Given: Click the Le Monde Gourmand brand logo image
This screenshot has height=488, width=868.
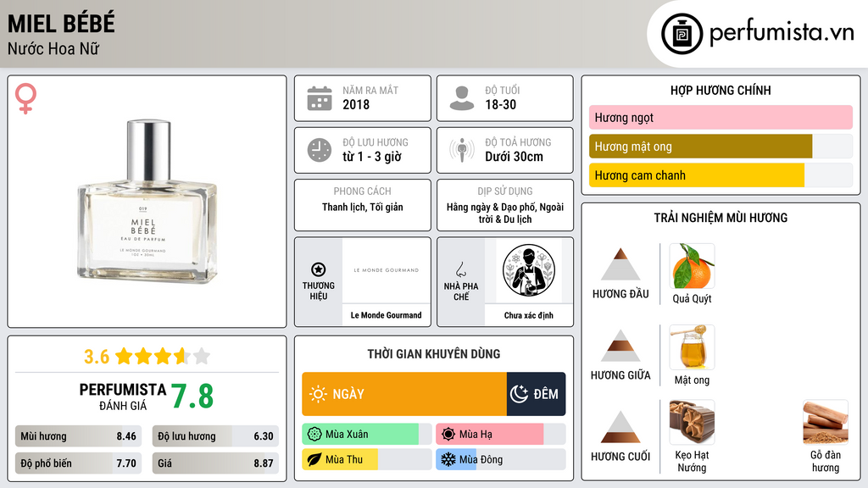Looking at the screenshot, I should [x=387, y=270].
